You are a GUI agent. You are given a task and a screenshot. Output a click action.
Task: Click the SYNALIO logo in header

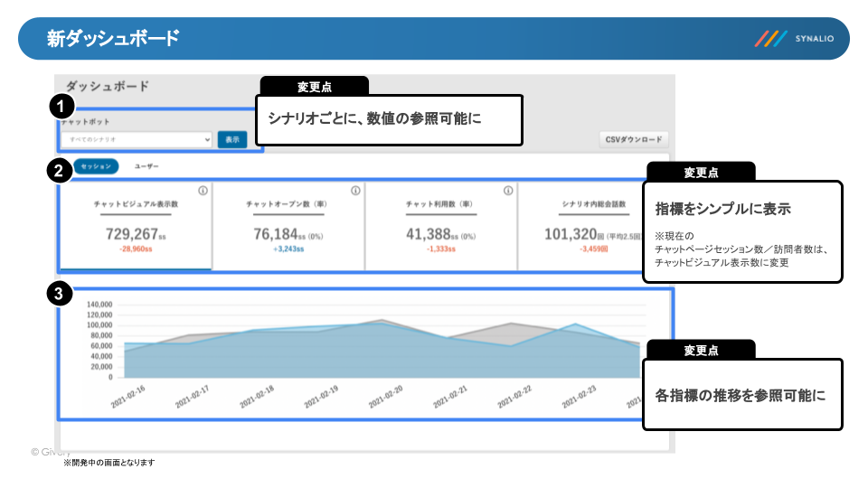[797, 39]
